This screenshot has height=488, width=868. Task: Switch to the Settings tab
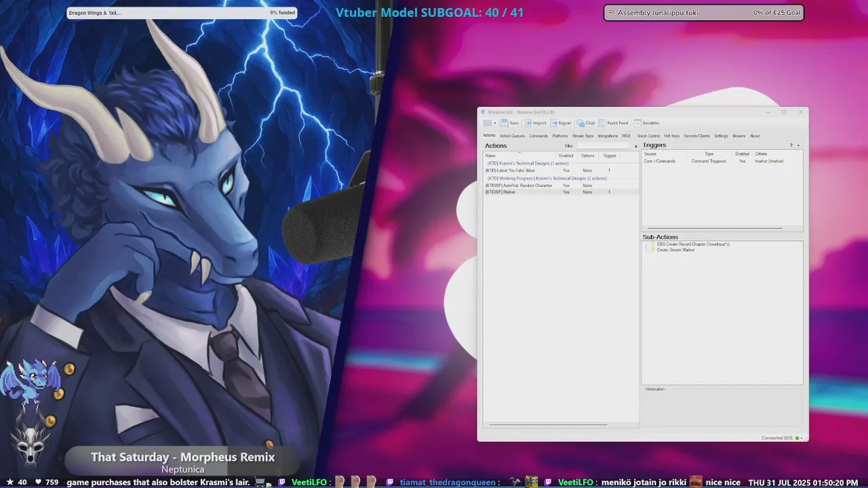click(x=721, y=136)
